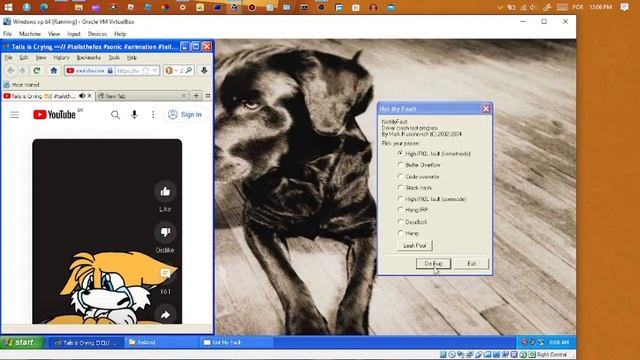Open browser Bookmarks menu
Image resolution: width=640 pixels, height=360 pixels.
coord(89,58)
